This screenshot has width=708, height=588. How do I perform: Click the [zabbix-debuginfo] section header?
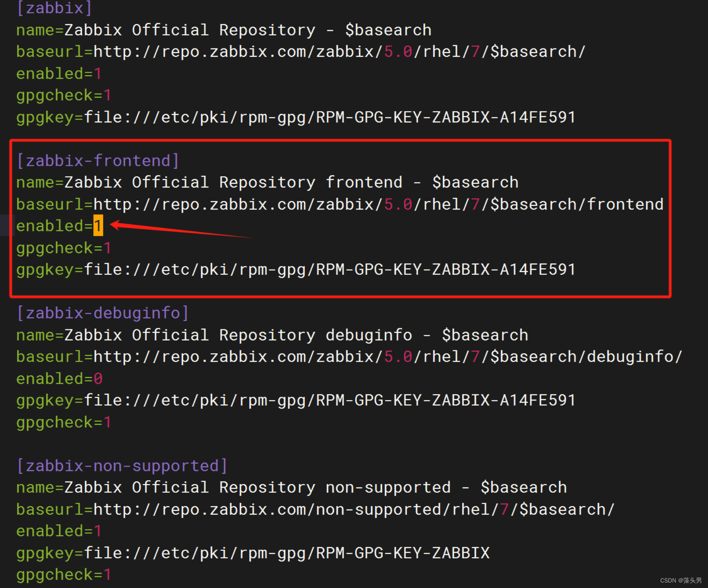pos(102,313)
